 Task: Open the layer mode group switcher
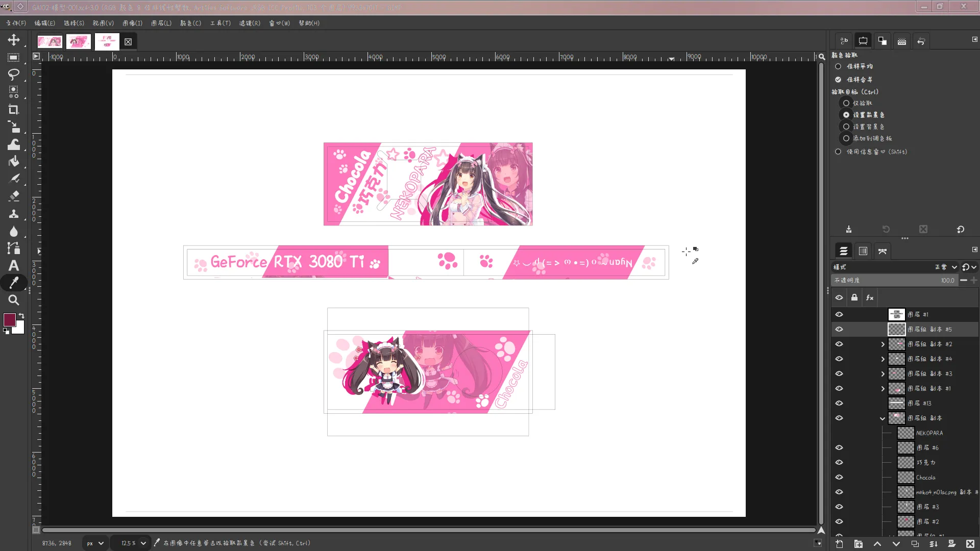[x=969, y=267]
